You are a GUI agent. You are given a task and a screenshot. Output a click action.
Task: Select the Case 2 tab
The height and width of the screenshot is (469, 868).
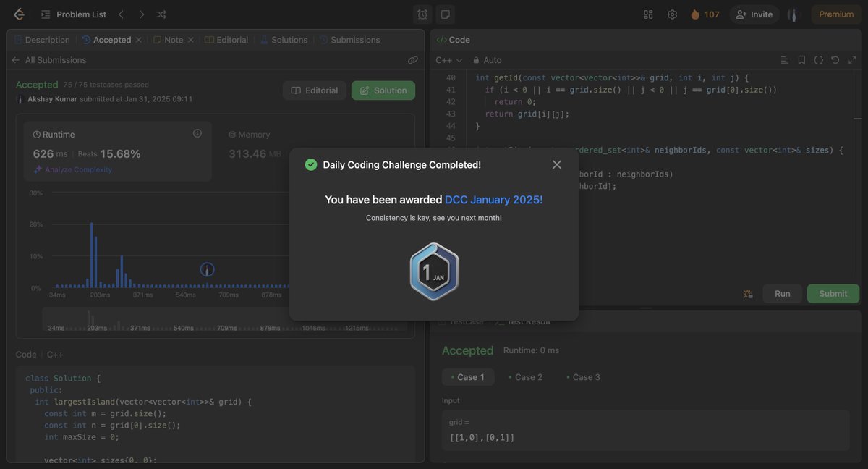click(525, 377)
